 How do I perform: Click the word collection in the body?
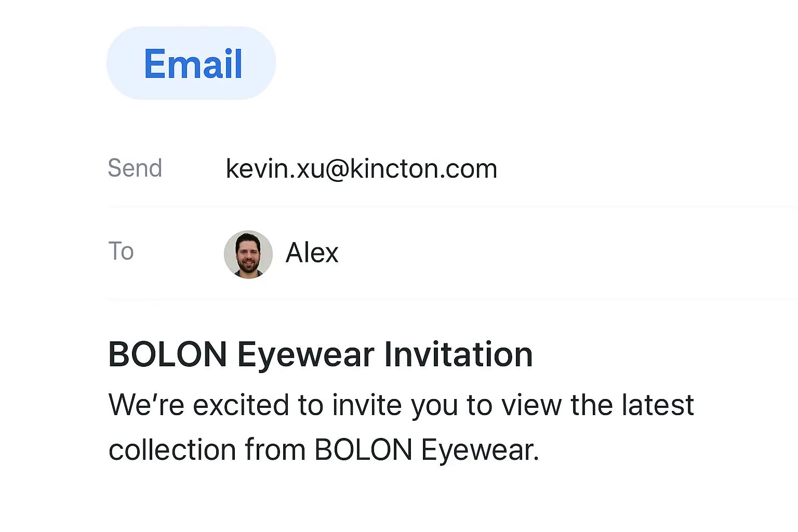tap(172, 450)
